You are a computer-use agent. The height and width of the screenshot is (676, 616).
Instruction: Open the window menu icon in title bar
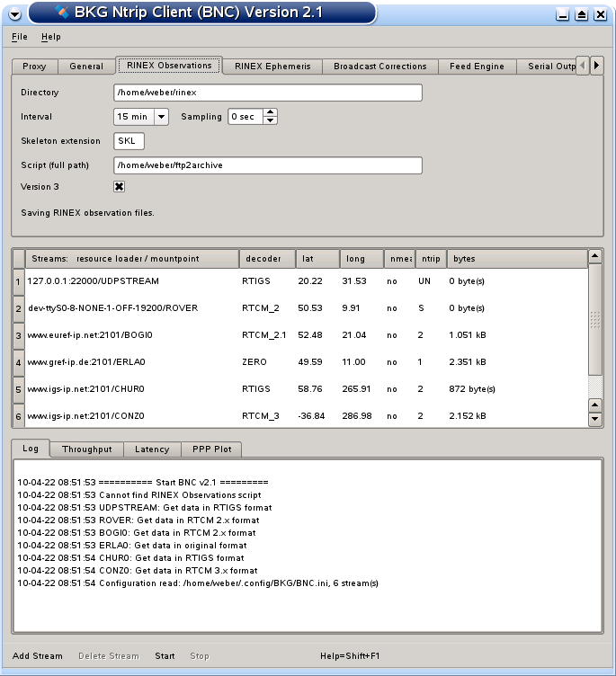click(x=13, y=13)
